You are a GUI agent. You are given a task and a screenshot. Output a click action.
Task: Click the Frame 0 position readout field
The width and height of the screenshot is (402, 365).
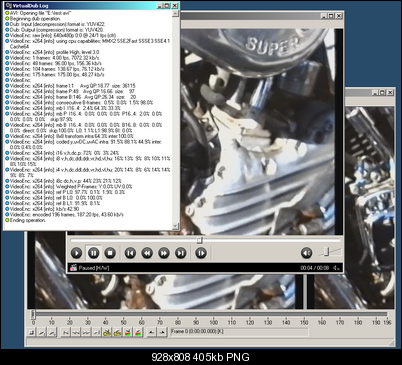[239, 332]
